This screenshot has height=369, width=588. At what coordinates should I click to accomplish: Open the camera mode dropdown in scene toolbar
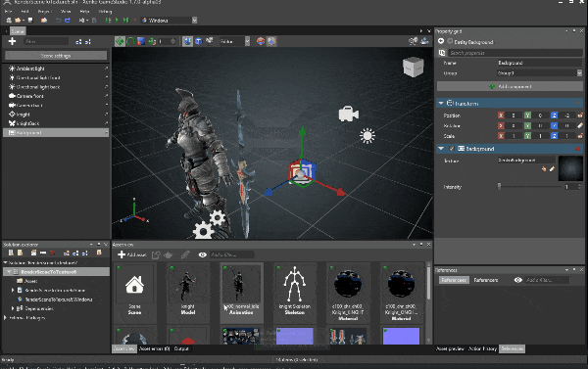247,41
